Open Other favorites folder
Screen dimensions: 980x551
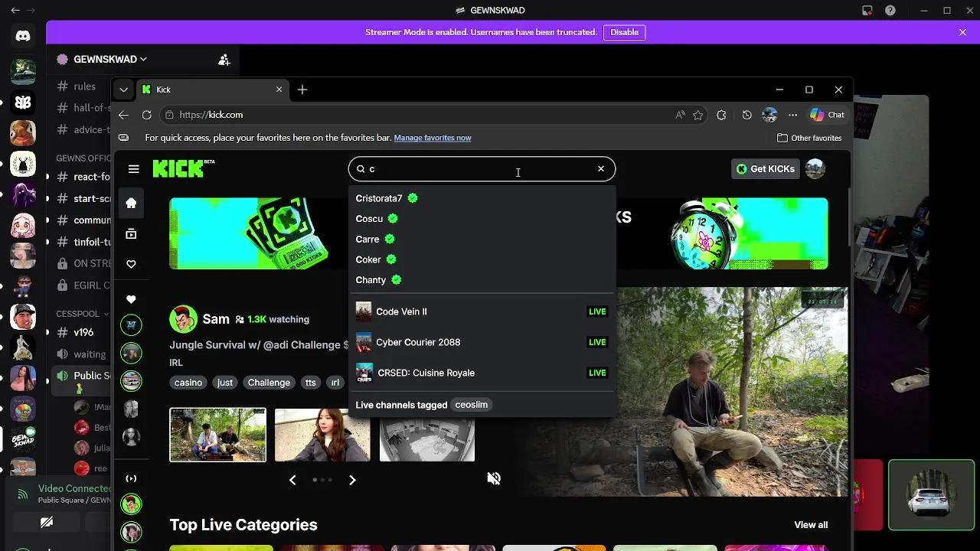click(x=809, y=138)
